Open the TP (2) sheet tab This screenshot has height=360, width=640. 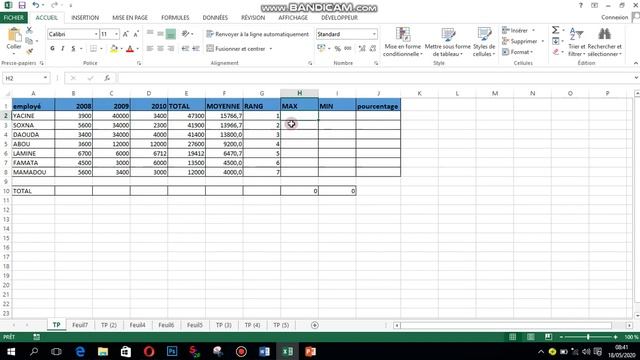pos(109,325)
